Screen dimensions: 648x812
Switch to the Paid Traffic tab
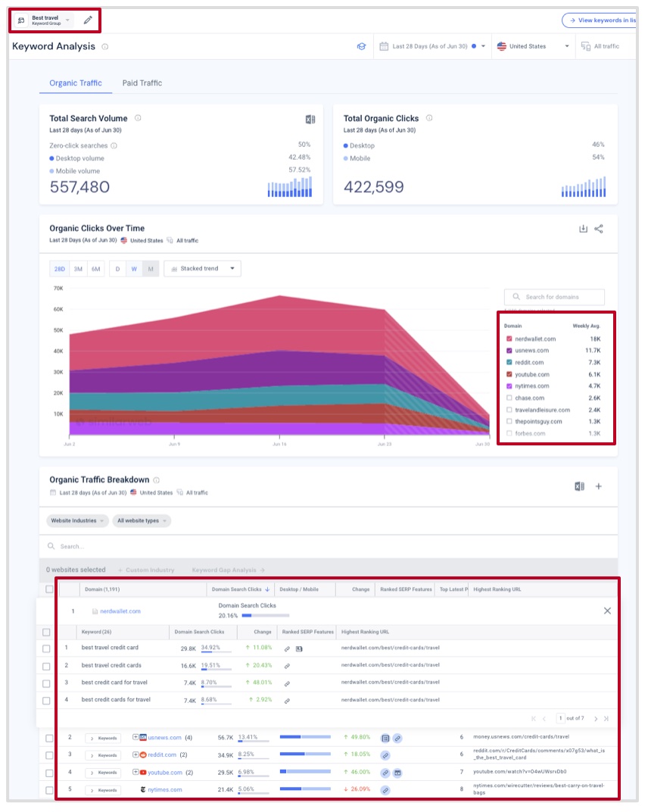pyautogui.click(x=142, y=83)
